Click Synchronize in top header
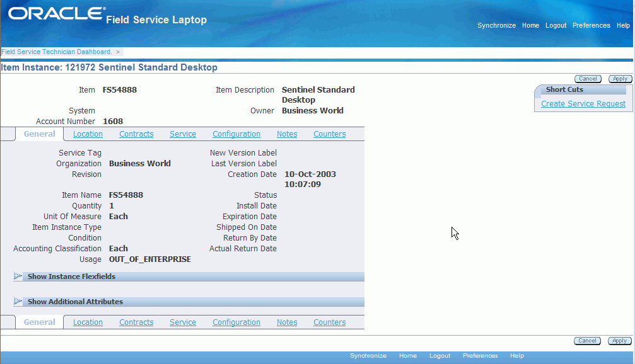Screen dimensions: 635x364 coord(496,25)
